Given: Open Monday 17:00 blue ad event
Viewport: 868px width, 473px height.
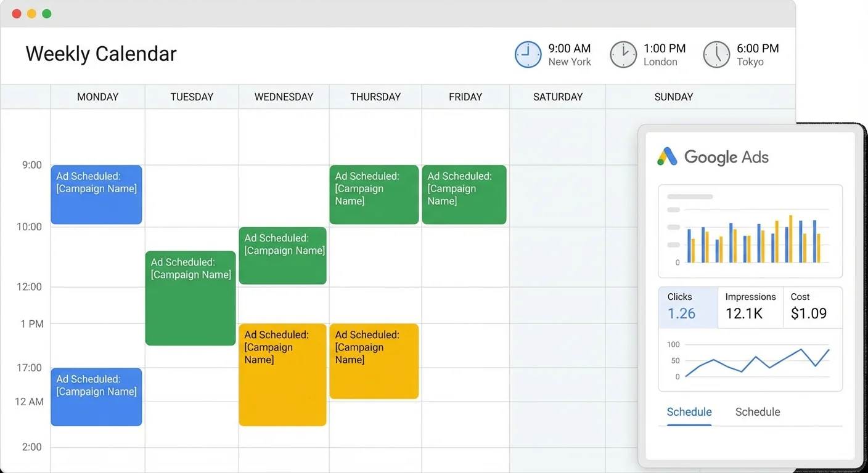Looking at the screenshot, I should click(96, 397).
